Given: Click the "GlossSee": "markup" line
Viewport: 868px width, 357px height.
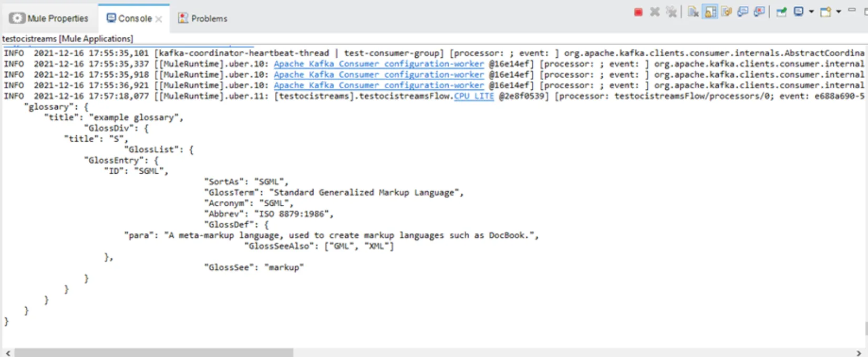Looking at the screenshot, I should click(x=254, y=267).
